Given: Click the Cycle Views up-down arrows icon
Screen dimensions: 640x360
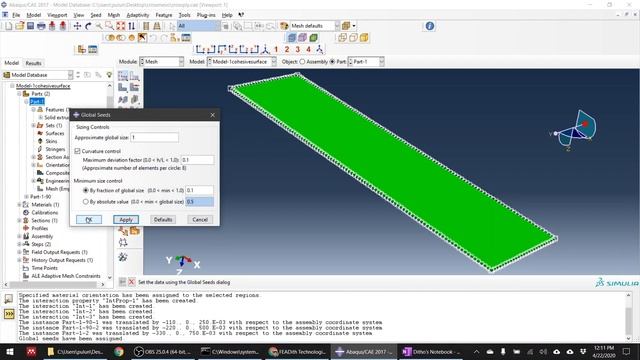Looking at the screenshot, I should coord(131,26).
